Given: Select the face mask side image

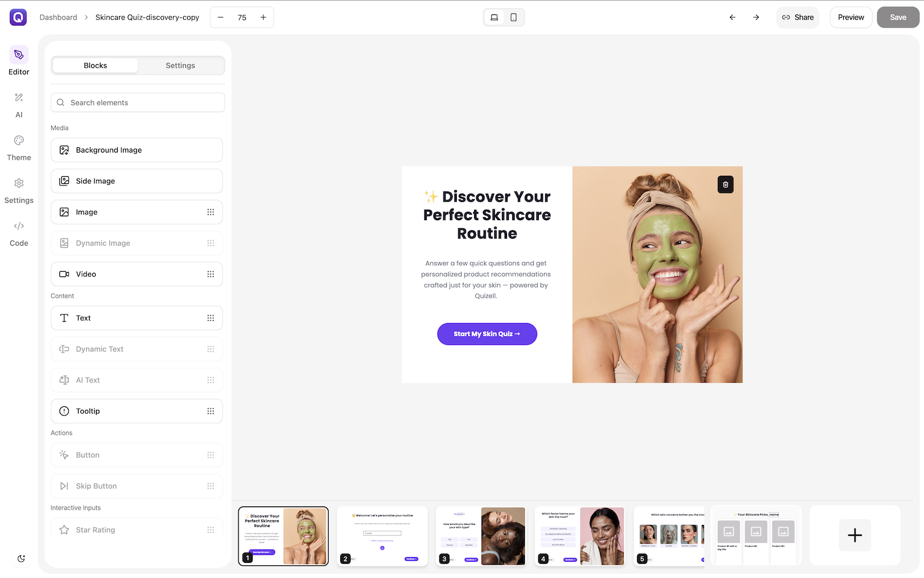Looking at the screenshot, I should pyautogui.click(x=657, y=275).
